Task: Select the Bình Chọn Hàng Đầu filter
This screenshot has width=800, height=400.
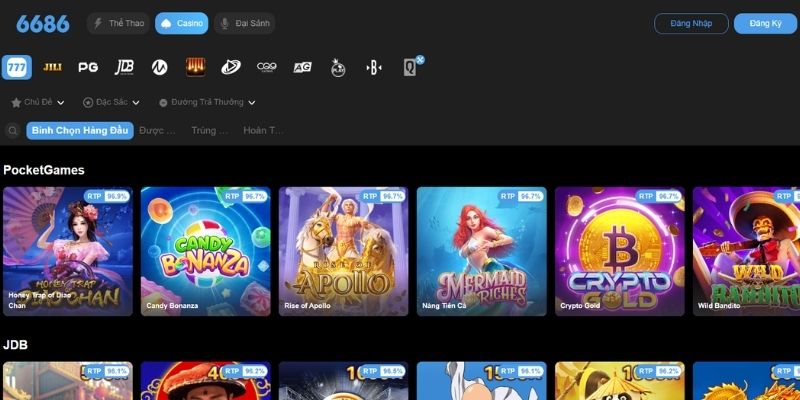Action: pos(80,130)
